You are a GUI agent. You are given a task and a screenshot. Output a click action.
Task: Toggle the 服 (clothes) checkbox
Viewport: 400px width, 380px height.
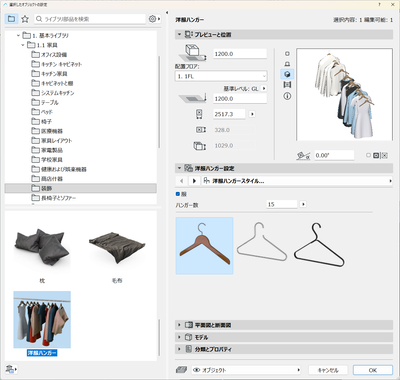(x=178, y=194)
